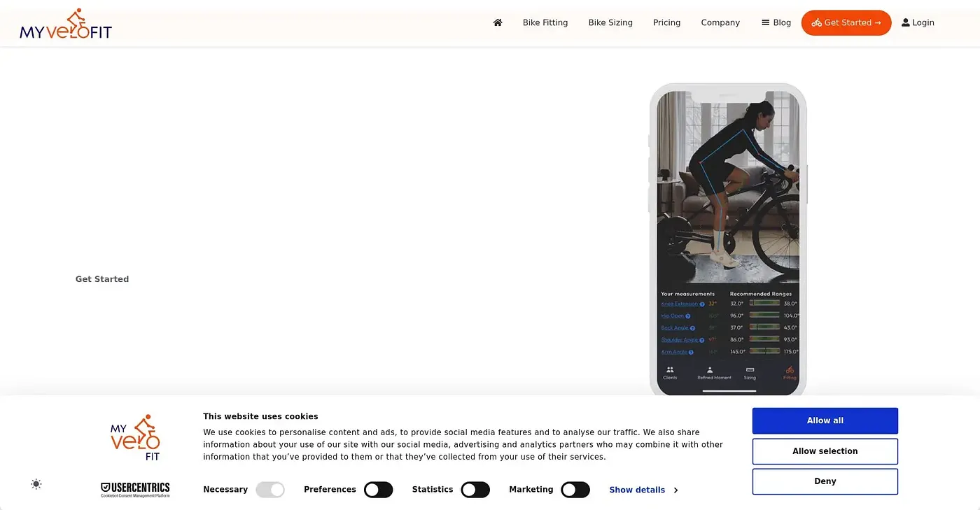Click the Arm Angle recommended range bar
This screenshot has width=980, height=510.
764,351
